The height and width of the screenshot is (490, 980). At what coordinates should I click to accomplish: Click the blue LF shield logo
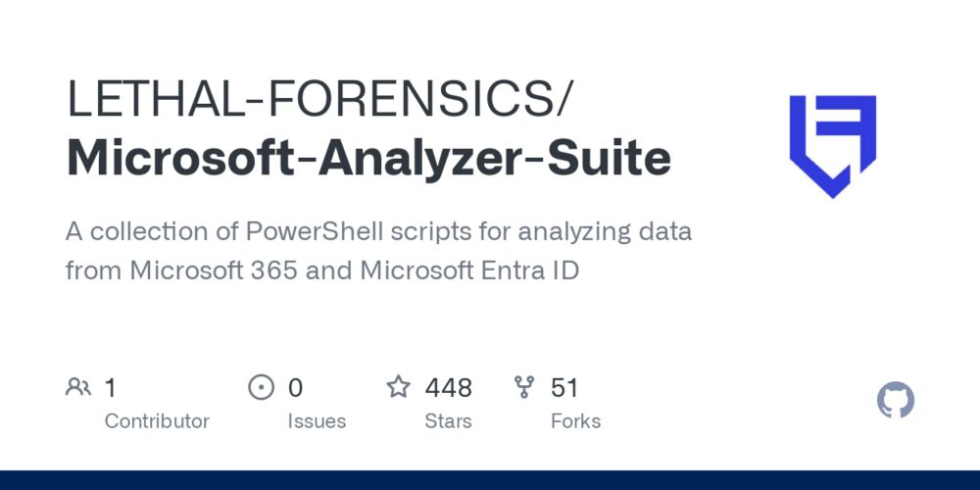[832, 146]
